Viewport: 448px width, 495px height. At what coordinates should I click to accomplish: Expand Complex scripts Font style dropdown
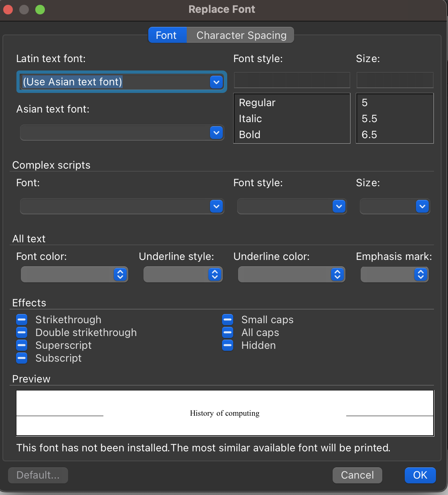click(339, 206)
